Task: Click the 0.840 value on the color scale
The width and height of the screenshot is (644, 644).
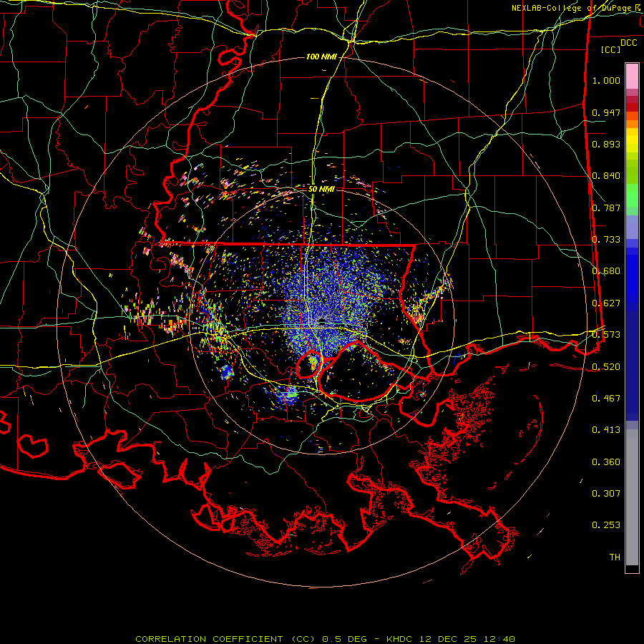Action: 606,176
